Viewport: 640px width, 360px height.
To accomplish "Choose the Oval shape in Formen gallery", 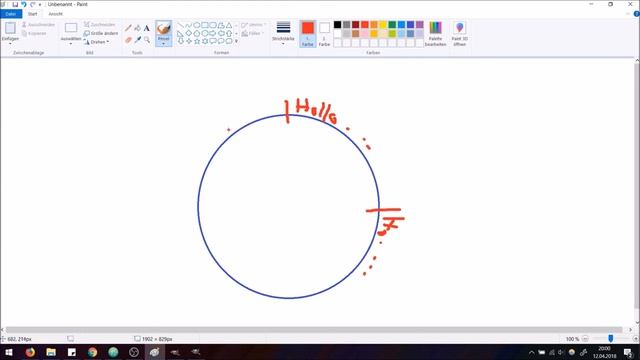I will (197, 25).
